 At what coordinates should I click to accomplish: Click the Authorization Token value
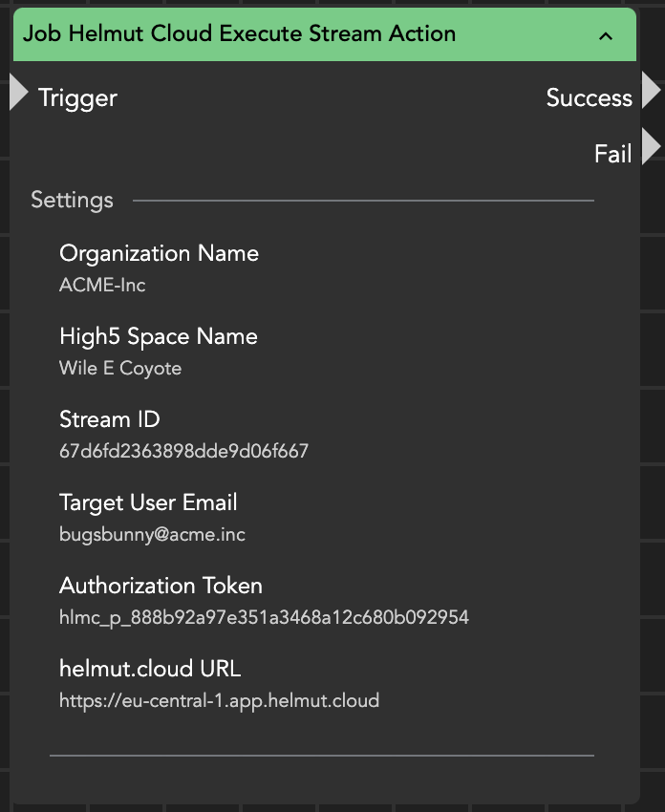(x=264, y=617)
